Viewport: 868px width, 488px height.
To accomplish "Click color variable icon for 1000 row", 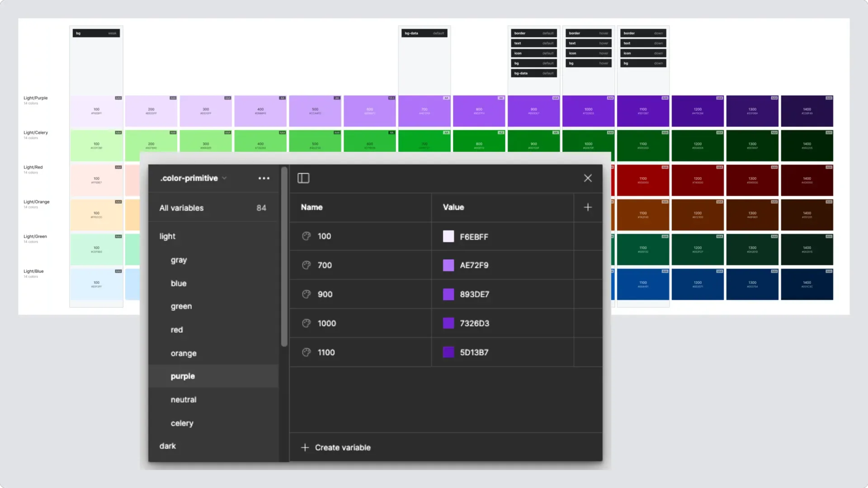I will (x=307, y=324).
